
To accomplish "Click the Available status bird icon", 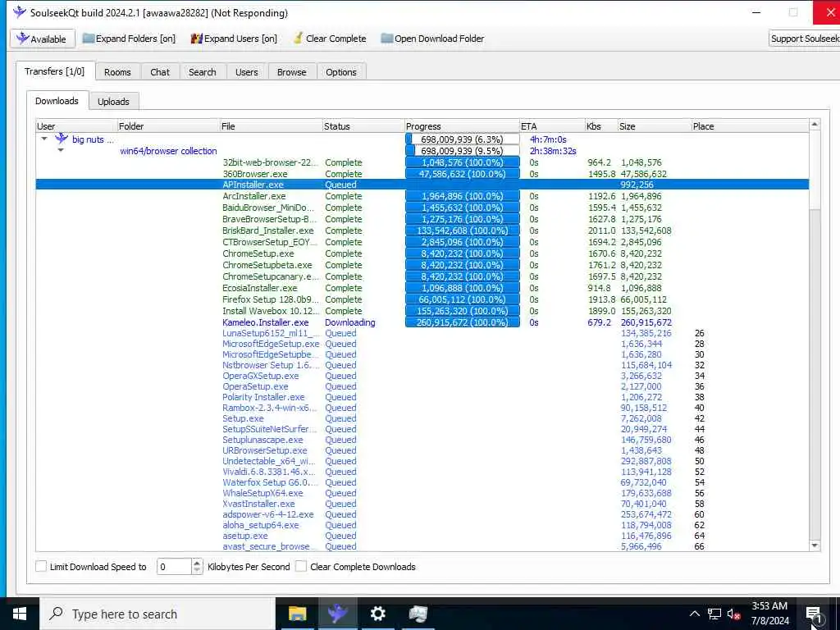I will (22, 39).
